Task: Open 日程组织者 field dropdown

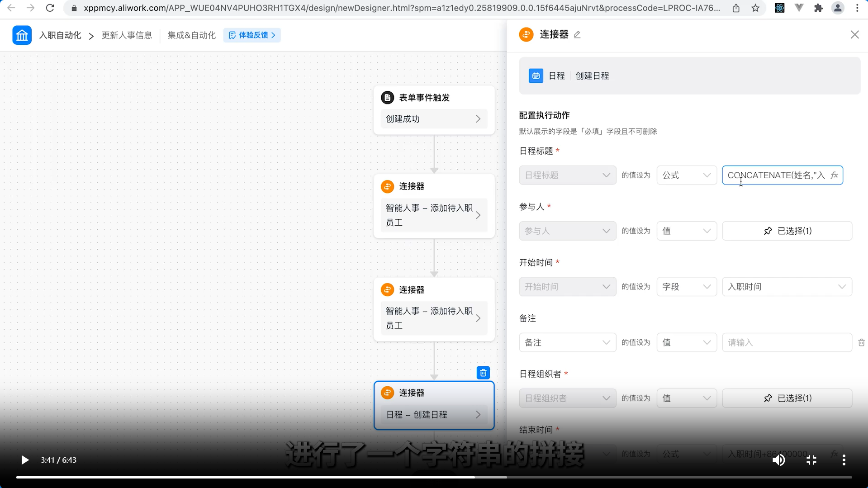Action: tap(567, 398)
